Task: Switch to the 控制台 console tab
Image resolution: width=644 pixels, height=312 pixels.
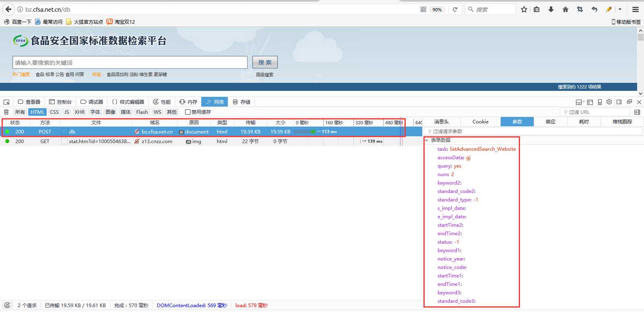Action: pyautogui.click(x=60, y=102)
